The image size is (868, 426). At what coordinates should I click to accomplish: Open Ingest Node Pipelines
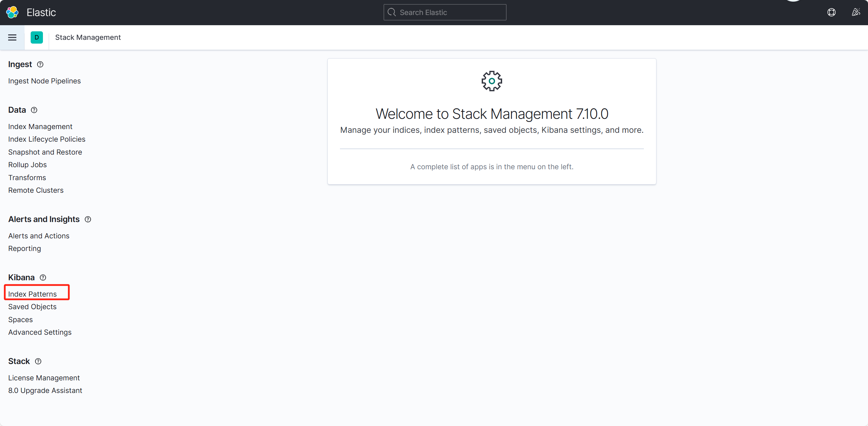click(44, 81)
